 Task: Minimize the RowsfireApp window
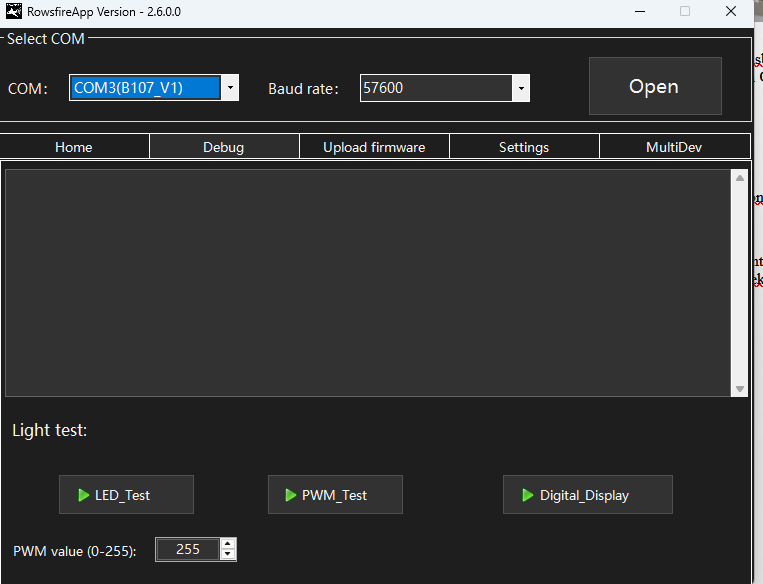640,11
